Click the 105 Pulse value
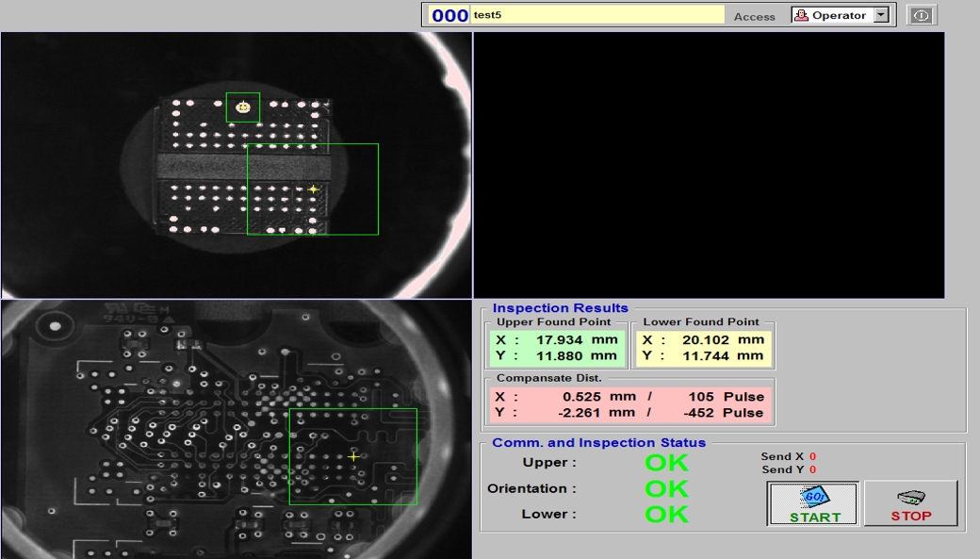Viewport: 980px width, 559px height. click(726, 397)
